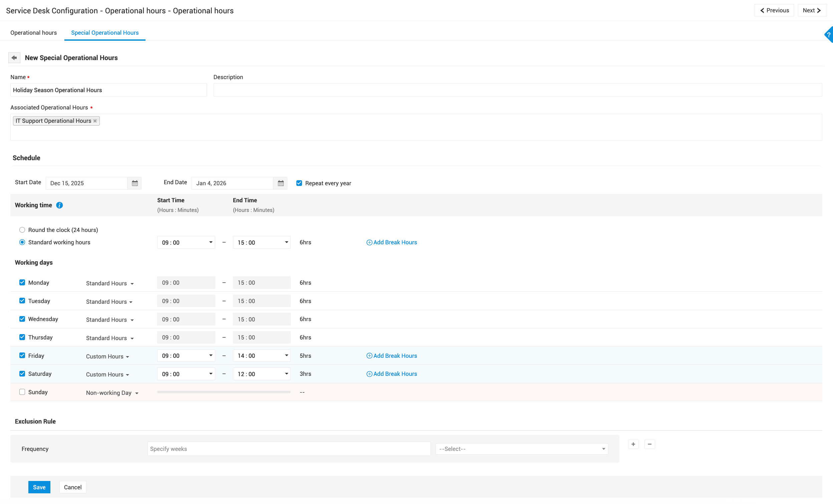Expand Friday's Custom Hours type dropdown
This screenshot has height=504, width=833.
click(107, 356)
